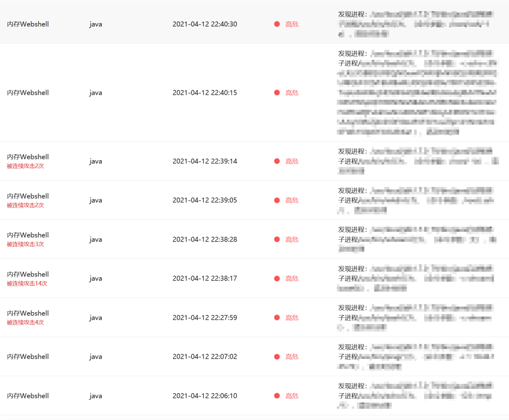The width and height of the screenshot is (509, 420).
Task: Select timestamp 2021-04-12 22:38:28
Action: 205,239
